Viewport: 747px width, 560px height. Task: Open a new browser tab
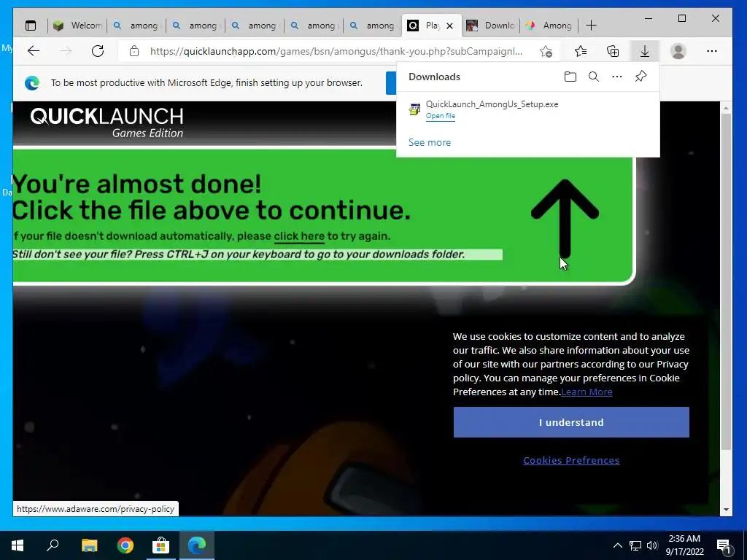(591, 26)
